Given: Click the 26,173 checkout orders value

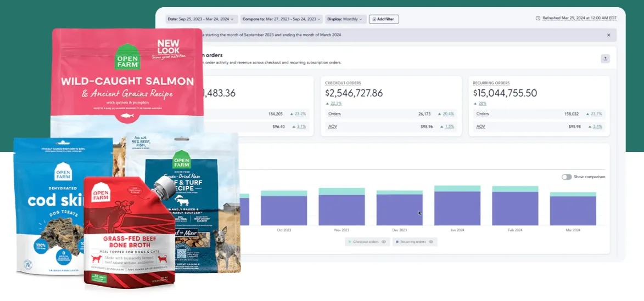Looking at the screenshot, I should point(425,113).
